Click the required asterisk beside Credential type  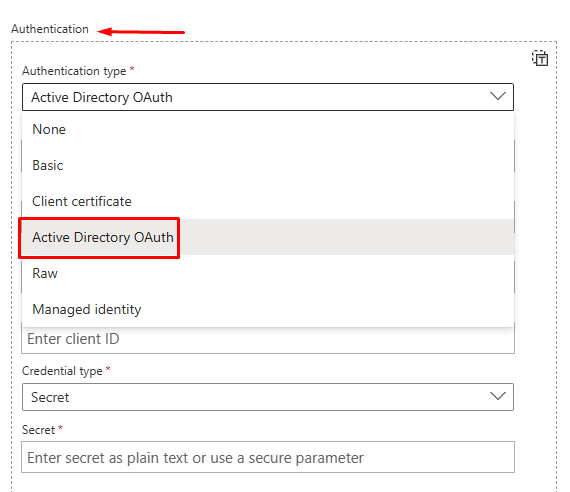(108, 369)
